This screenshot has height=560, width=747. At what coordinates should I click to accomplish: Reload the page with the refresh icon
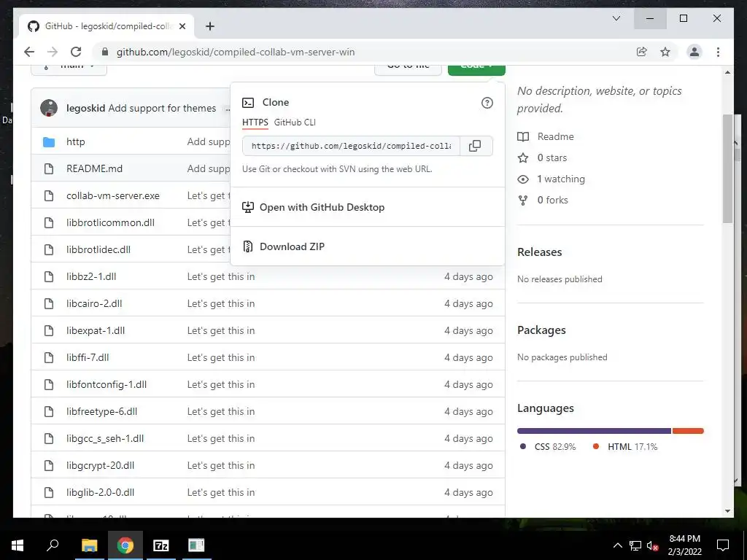(x=76, y=52)
